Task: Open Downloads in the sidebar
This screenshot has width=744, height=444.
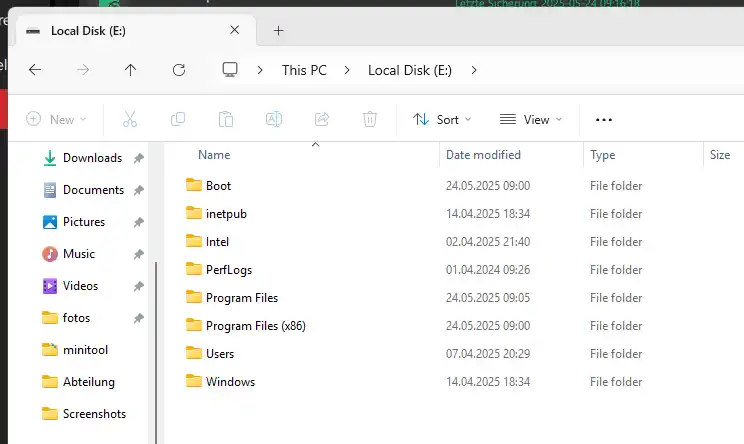Action: (x=93, y=158)
